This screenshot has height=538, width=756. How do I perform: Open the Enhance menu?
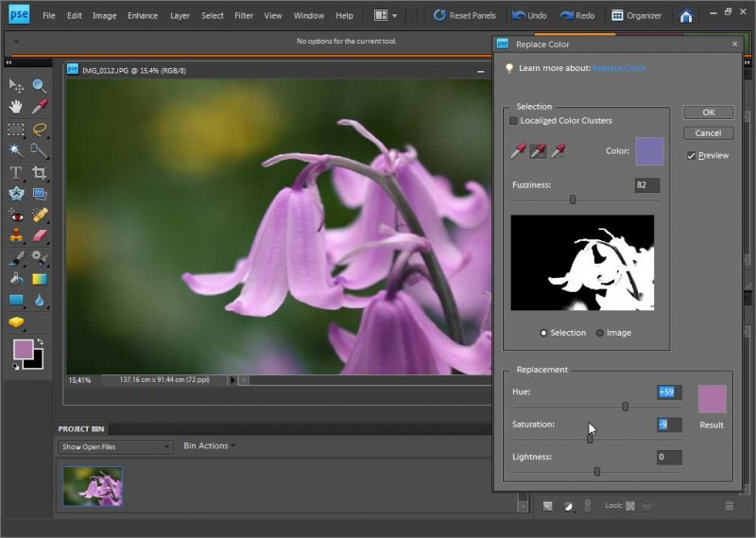click(x=143, y=16)
